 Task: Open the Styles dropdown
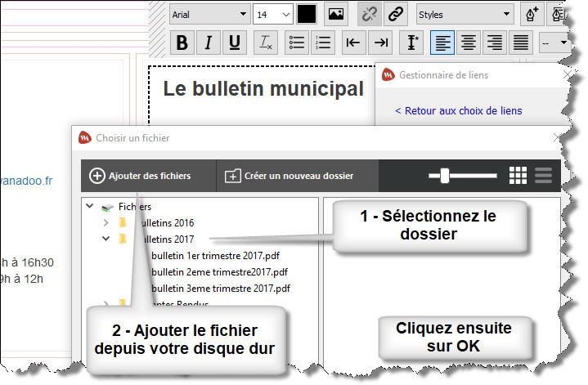pyautogui.click(x=465, y=14)
